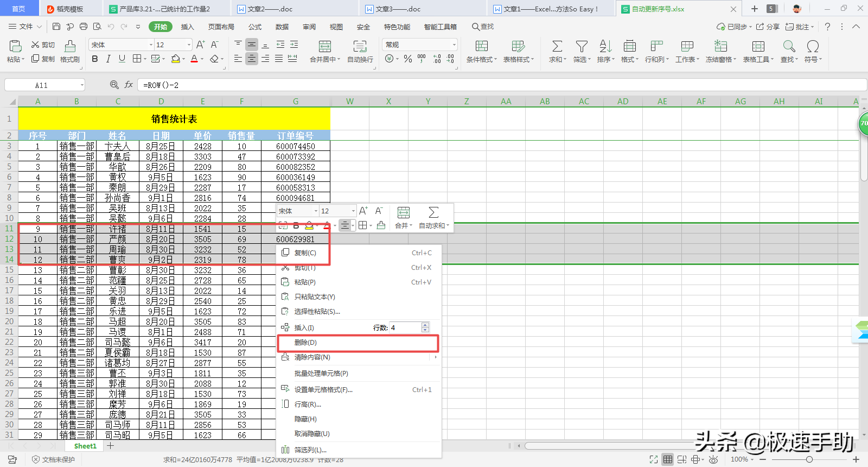Click the row count field next to Insert (插入)
The image size is (868, 467).
click(x=405, y=327)
